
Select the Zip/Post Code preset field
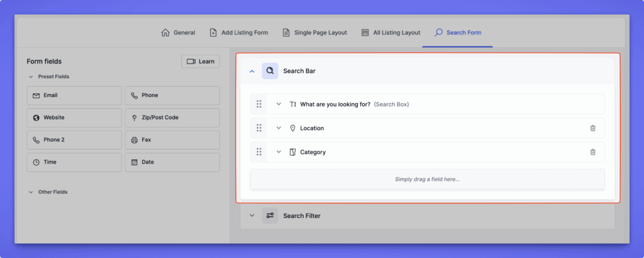point(172,118)
